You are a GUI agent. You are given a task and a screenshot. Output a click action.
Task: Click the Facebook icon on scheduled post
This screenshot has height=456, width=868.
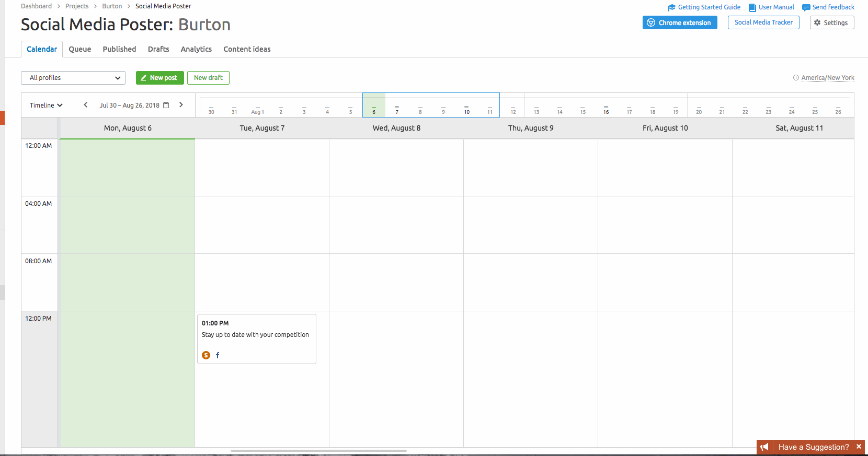pyautogui.click(x=218, y=355)
